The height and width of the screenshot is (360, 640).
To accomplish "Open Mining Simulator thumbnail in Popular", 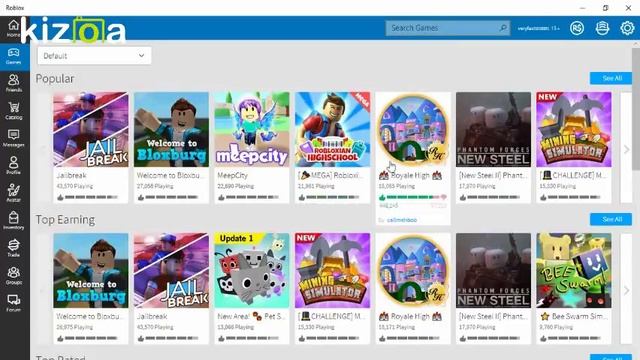I will (x=574, y=129).
